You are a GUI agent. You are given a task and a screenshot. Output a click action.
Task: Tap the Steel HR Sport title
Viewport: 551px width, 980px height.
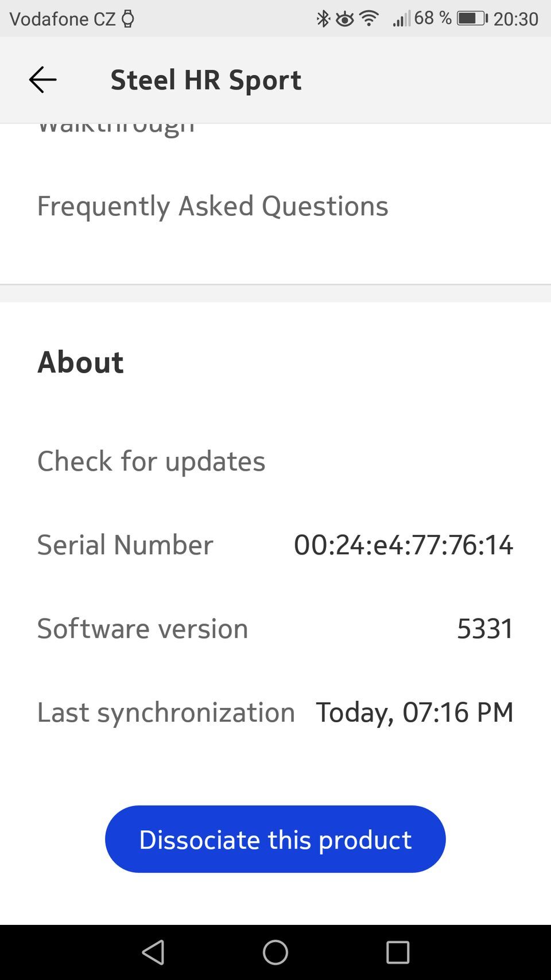tap(205, 80)
